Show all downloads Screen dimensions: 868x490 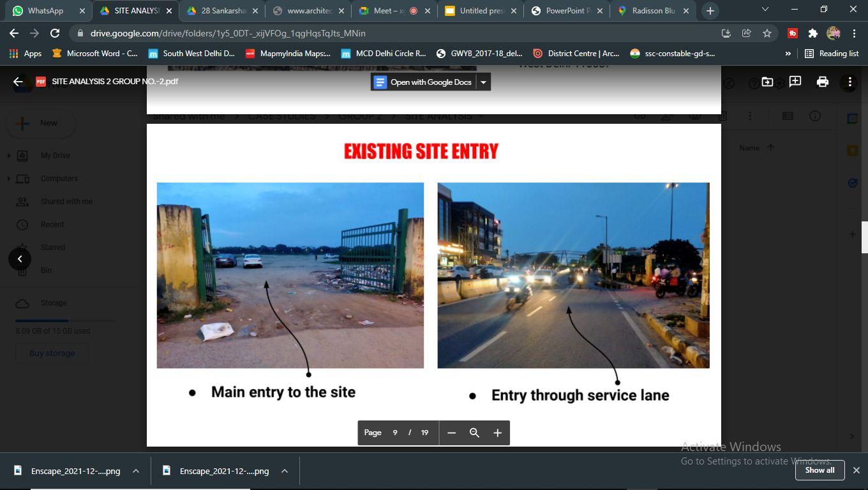(x=819, y=470)
